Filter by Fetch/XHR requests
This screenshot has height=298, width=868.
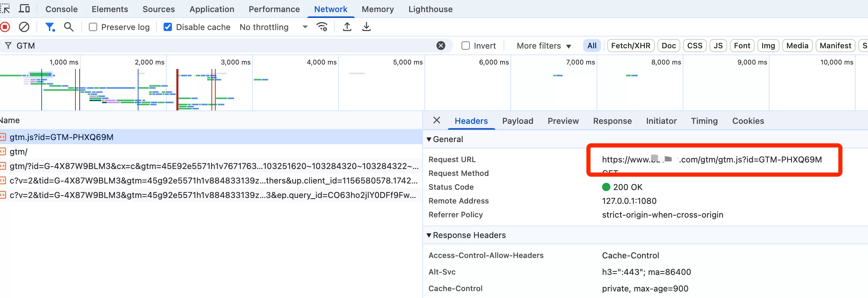(631, 46)
